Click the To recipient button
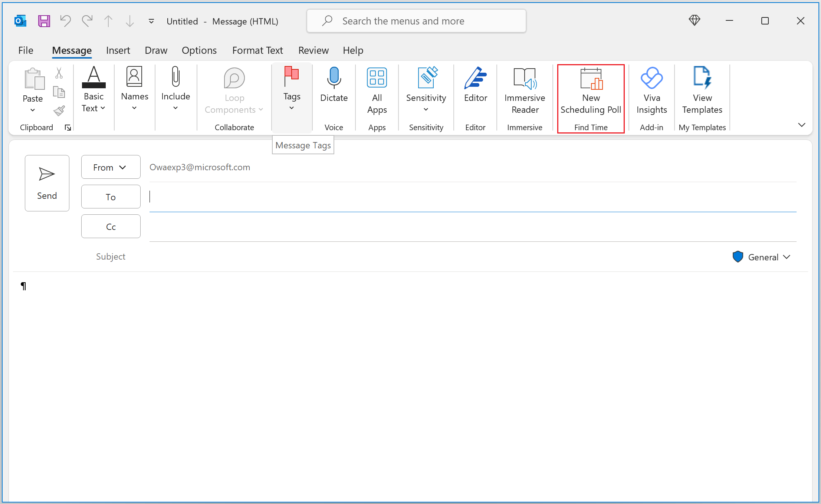This screenshot has height=504, width=821. pos(111,196)
